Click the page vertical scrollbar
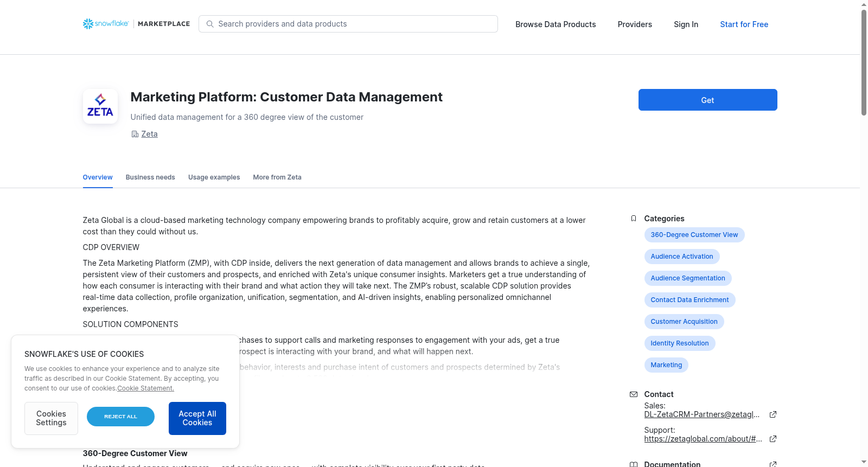The image size is (868, 467). point(864,62)
